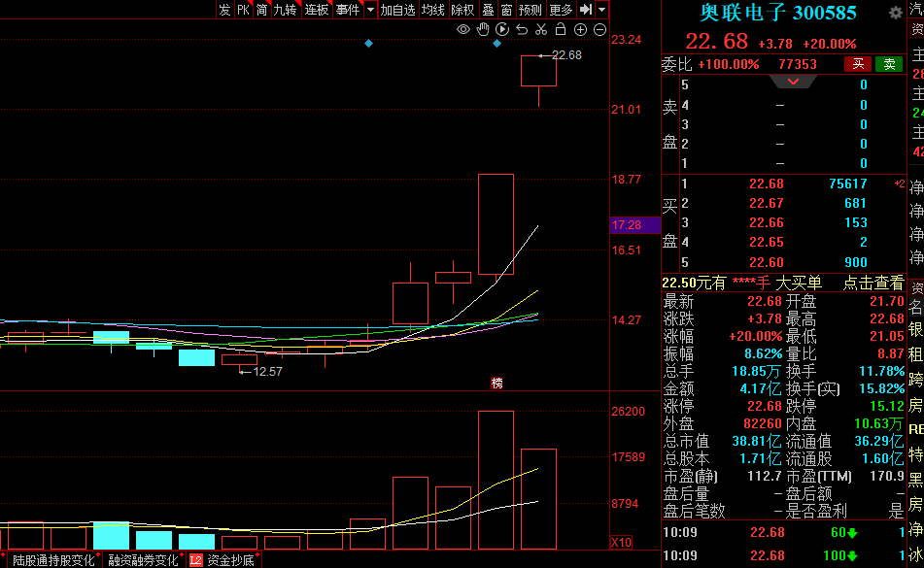Open dropdown arrow at toolbar right end
Screen dimensions: 924x568
(601, 10)
